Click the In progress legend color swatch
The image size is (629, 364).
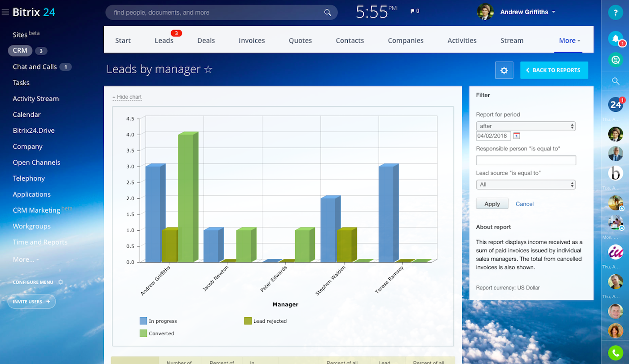pyautogui.click(x=143, y=321)
